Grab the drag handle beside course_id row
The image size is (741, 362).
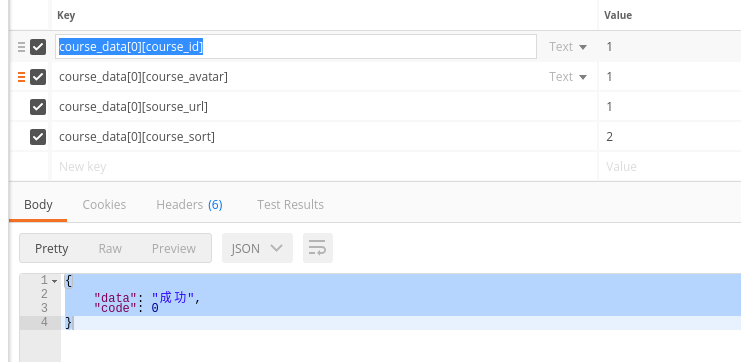click(x=21, y=47)
